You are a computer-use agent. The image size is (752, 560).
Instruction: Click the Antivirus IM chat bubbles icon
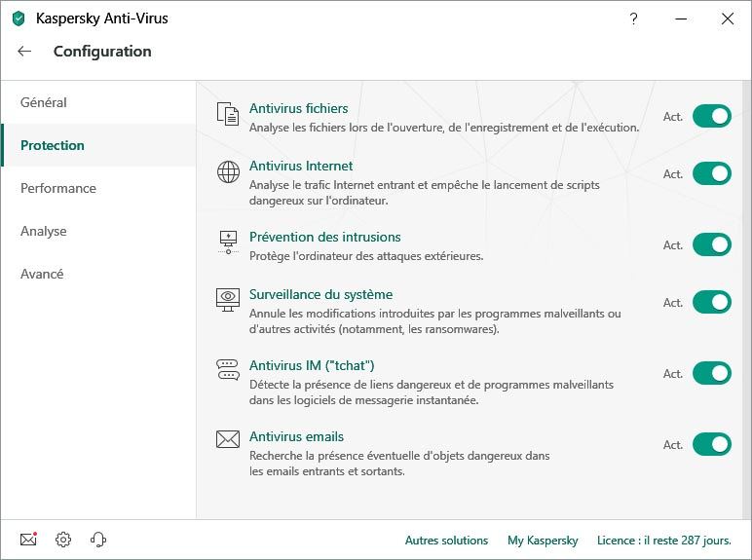[x=228, y=370]
